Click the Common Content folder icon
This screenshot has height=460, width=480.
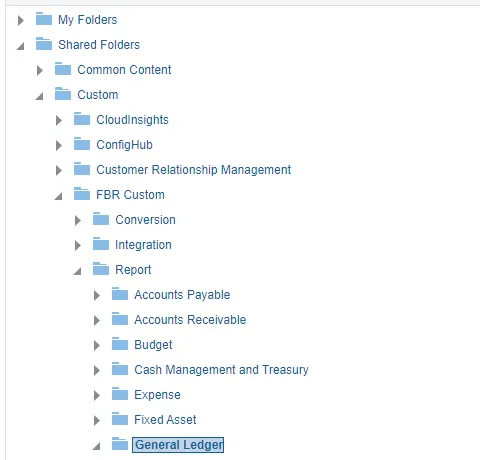click(x=63, y=69)
